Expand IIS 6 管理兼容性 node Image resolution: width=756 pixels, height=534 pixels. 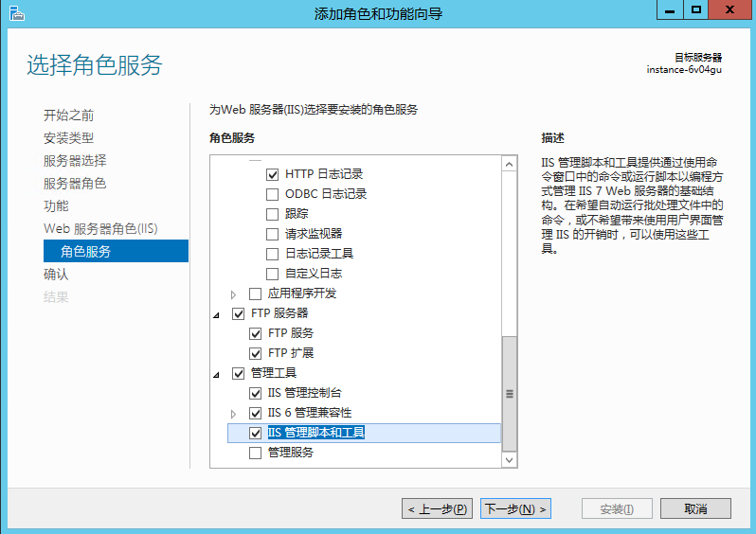233,414
